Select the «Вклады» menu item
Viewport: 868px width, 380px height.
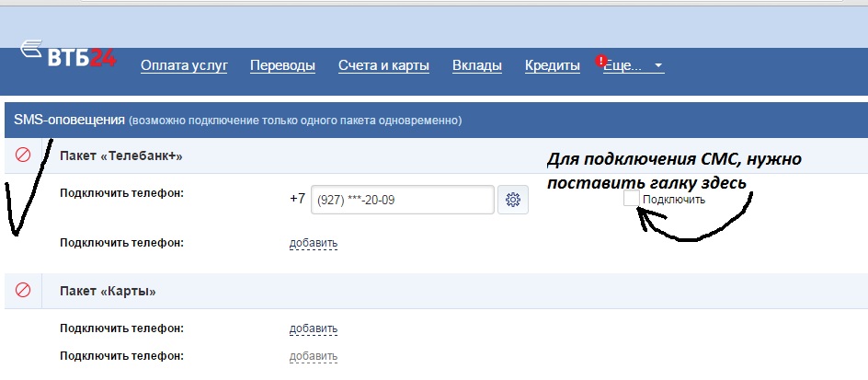(x=477, y=65)
